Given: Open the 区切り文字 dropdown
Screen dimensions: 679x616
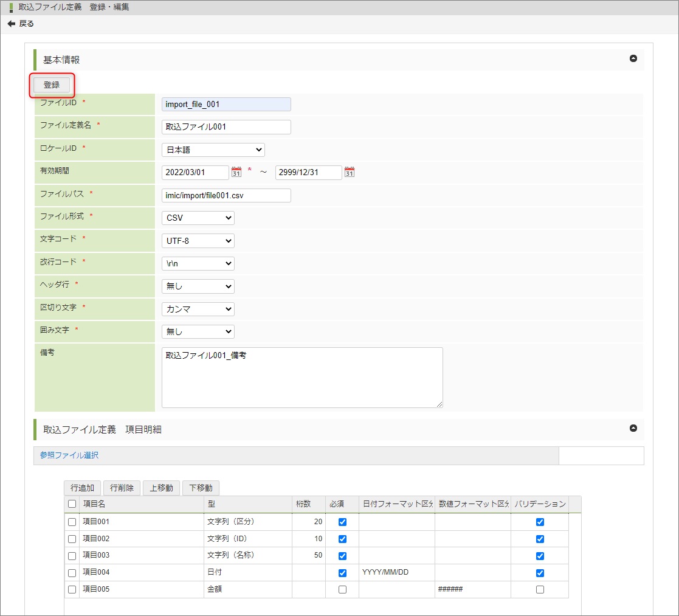Looking at the screenshot, I should [198, 309].
